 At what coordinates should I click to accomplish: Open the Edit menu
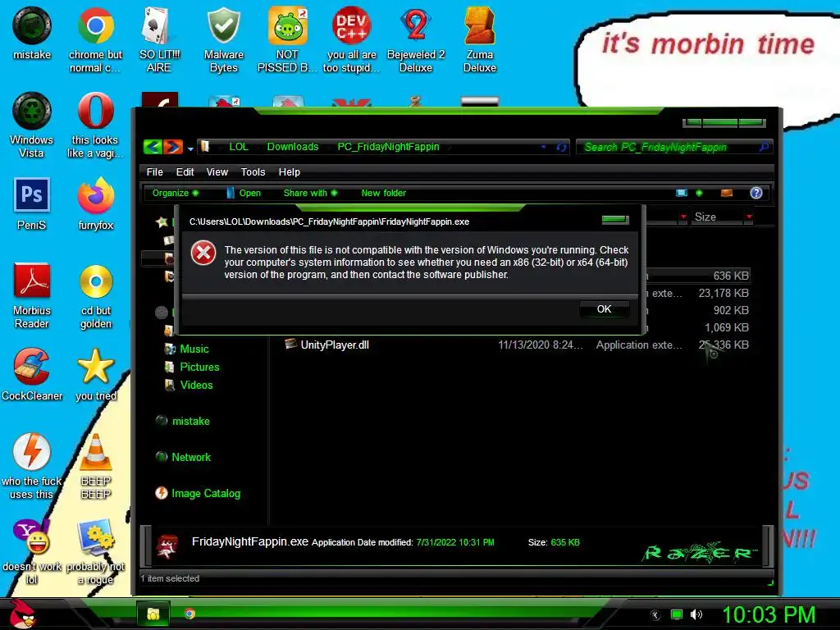[185, 172]
